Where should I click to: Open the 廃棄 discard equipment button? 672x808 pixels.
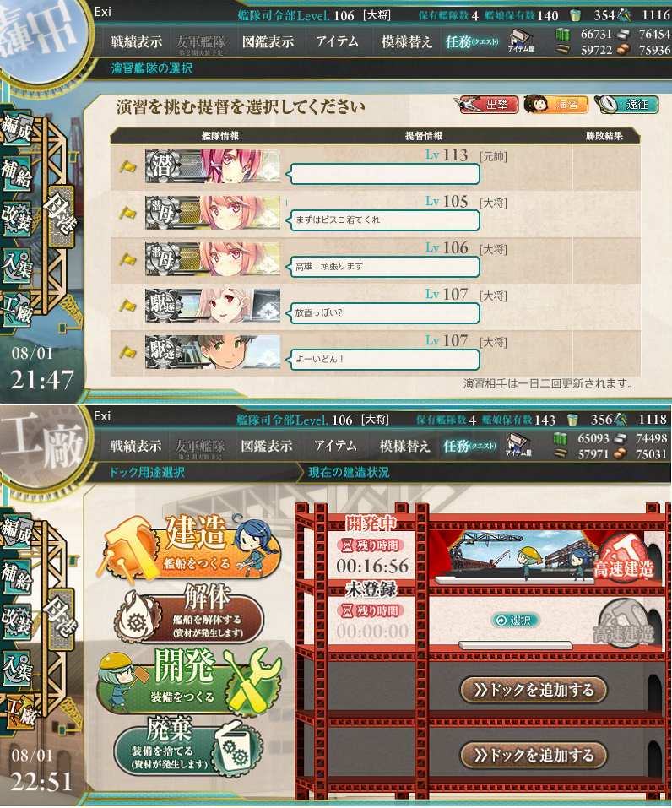click(x=188, y=746)
